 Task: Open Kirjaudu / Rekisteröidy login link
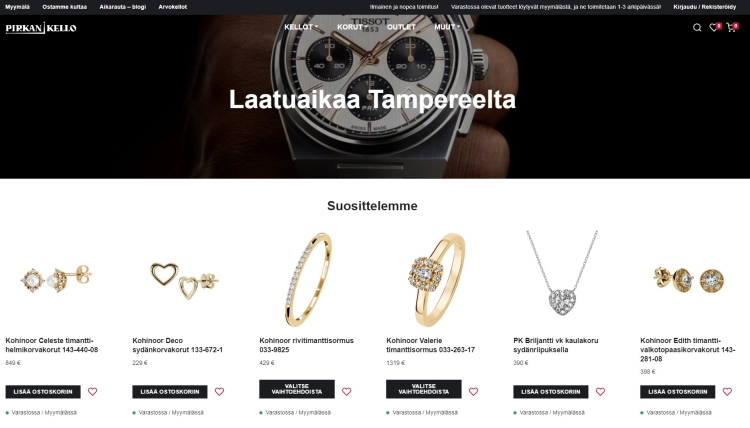[x=705, y=7]
